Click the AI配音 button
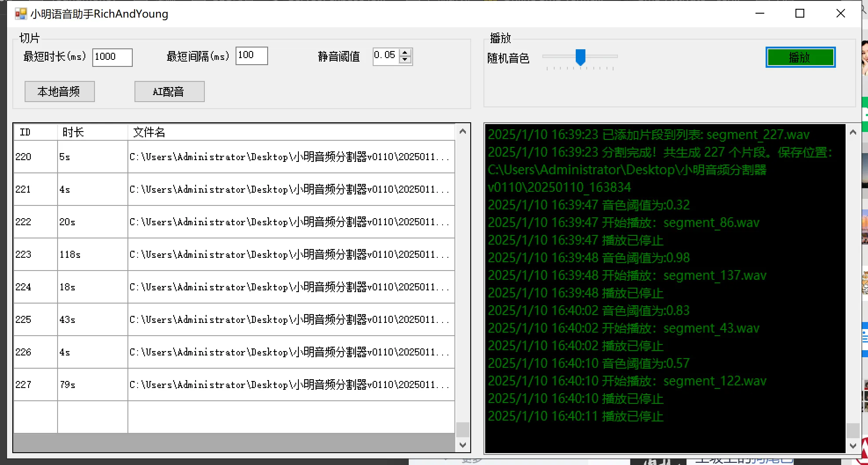The width and height of the screenshot is (868, 465). 169,92
